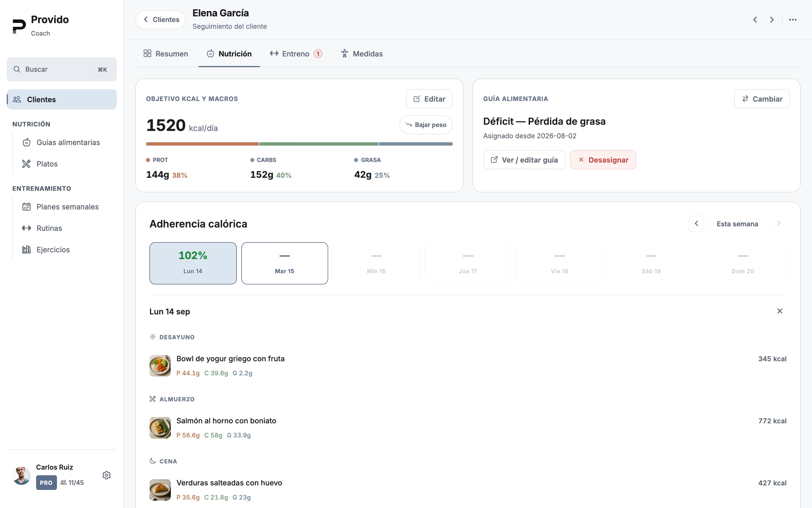Click the PRO plan badge

[x=46, y=483]
